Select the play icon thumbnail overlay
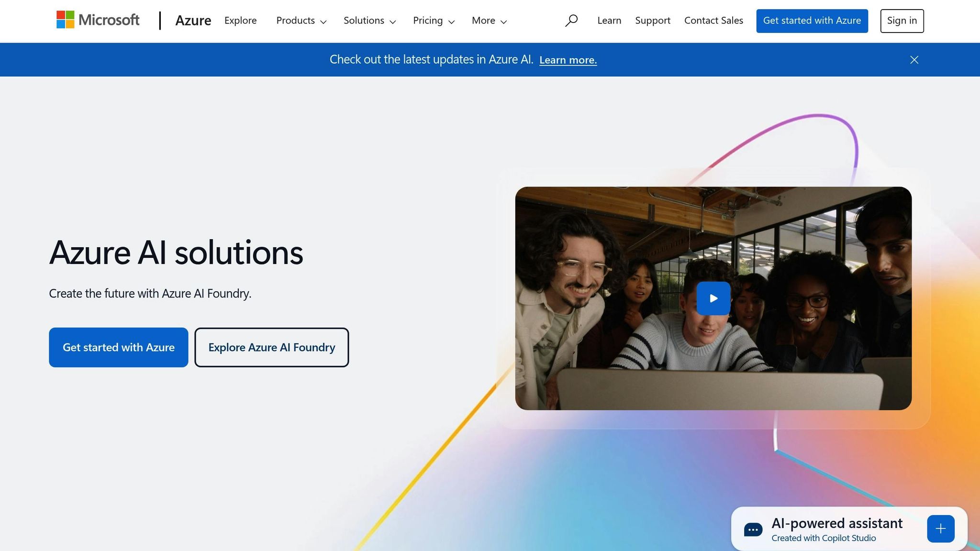The width and height of the screenshot is (980, 551). pos(713,298)
